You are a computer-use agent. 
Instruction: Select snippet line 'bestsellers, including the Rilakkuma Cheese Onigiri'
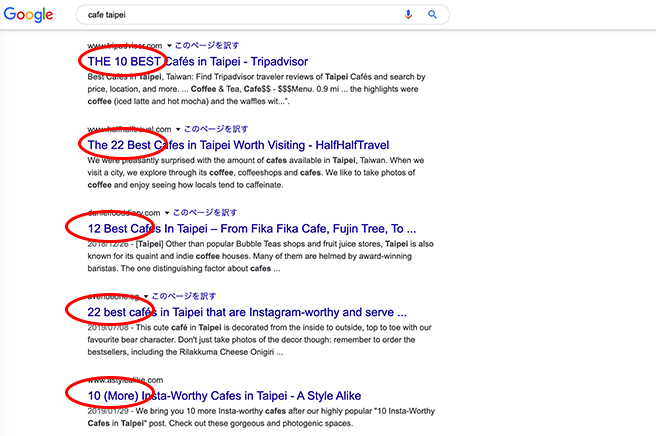pos(185,352)
